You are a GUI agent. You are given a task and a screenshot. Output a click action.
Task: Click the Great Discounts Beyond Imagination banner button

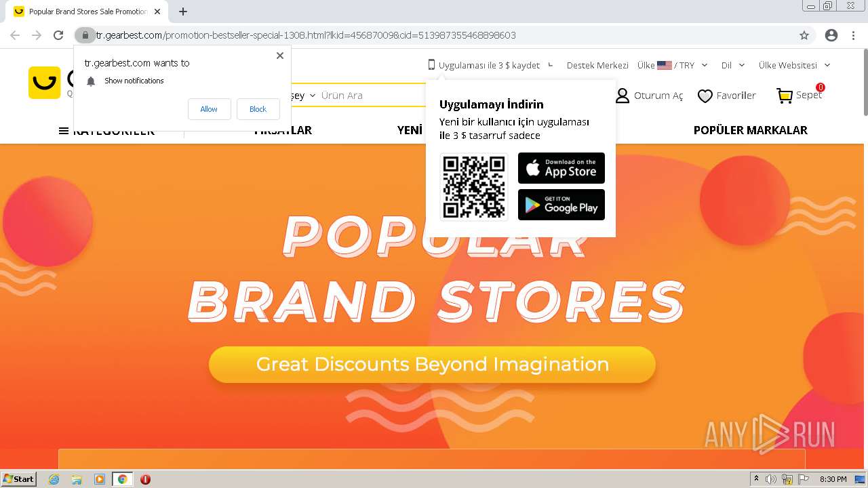(x=432, y=365)
